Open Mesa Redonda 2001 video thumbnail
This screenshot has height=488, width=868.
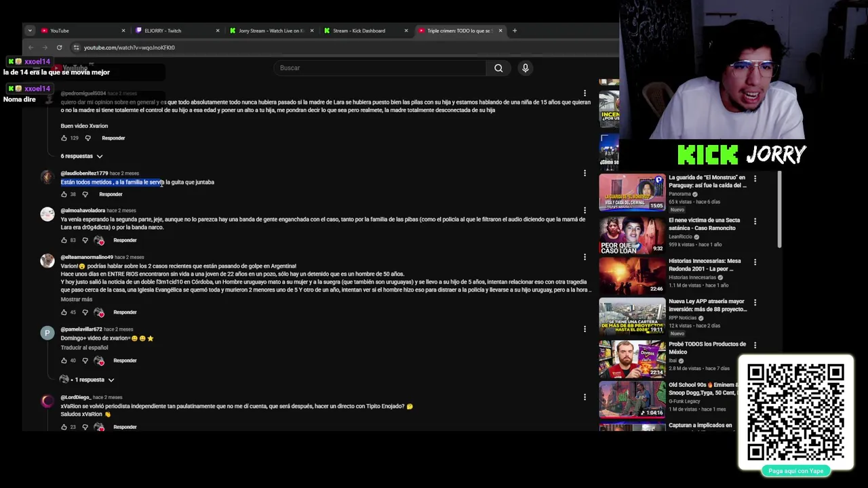coord(632,275)
